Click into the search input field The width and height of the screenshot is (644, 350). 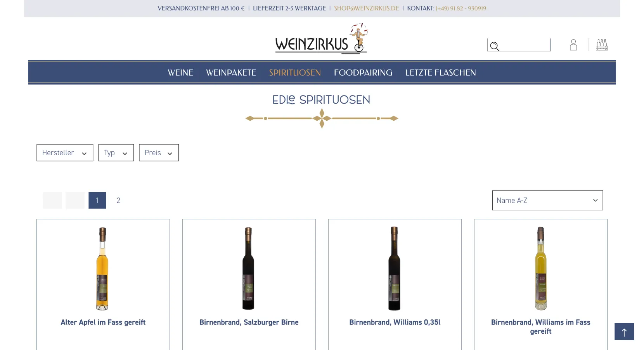524,45
